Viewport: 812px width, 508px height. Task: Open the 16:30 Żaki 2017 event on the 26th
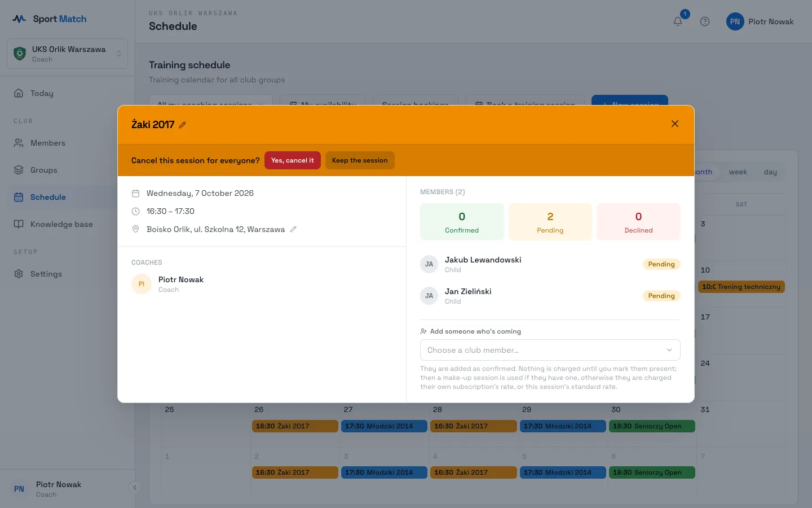coord(295,426)
